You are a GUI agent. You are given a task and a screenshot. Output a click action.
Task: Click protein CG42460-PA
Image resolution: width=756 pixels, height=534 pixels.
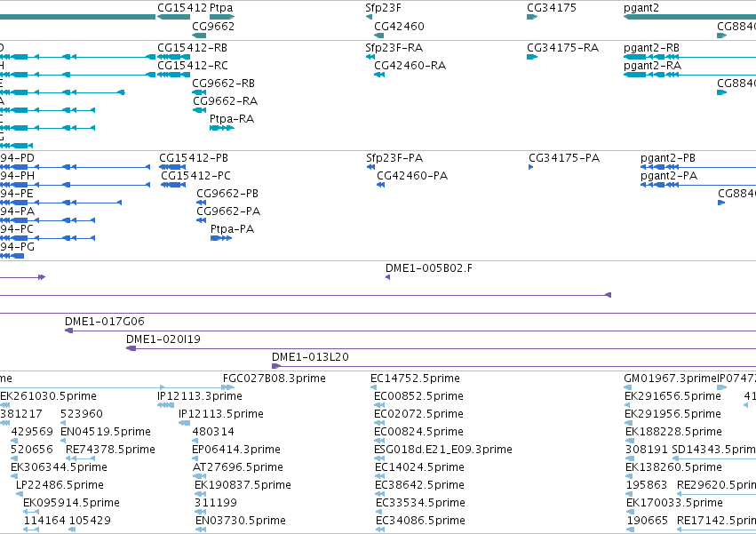pos(412,176)
